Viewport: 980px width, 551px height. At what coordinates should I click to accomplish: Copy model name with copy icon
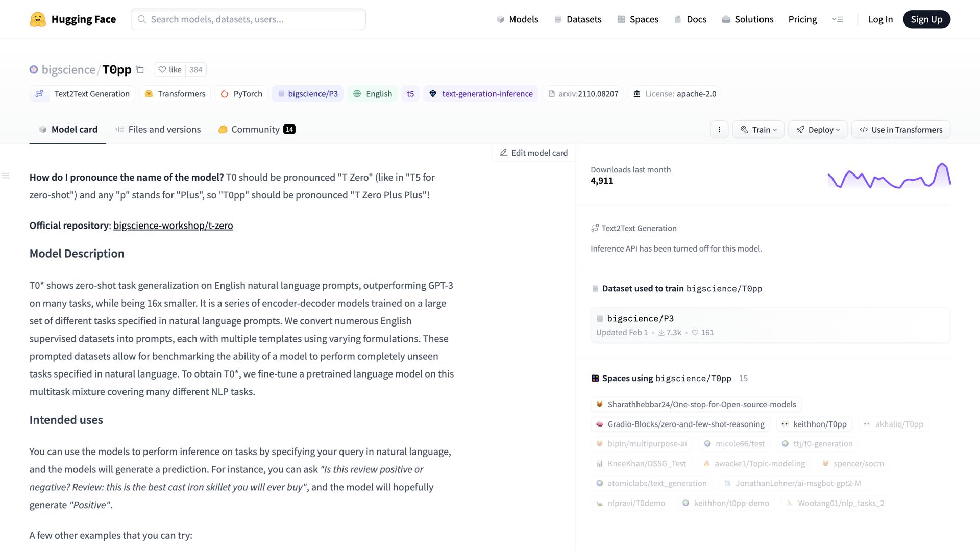point(140,70)
